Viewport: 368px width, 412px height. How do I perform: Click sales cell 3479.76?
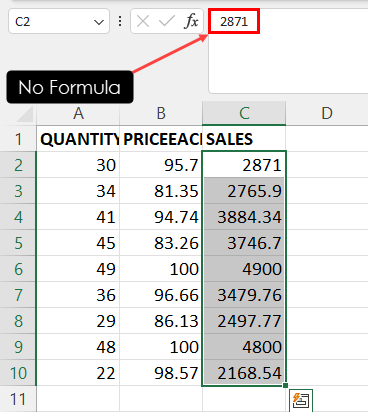pyautogui.click(x=244, y=295)
